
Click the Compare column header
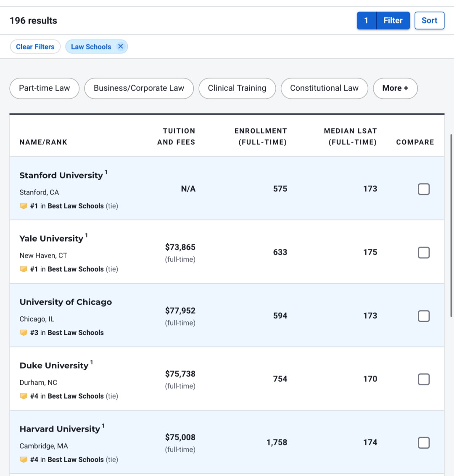415,142
